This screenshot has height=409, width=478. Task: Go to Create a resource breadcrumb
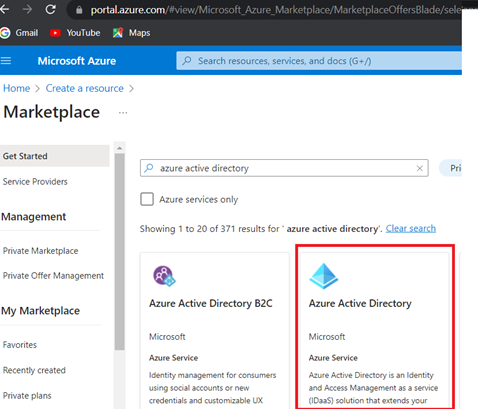coord(85,88)
